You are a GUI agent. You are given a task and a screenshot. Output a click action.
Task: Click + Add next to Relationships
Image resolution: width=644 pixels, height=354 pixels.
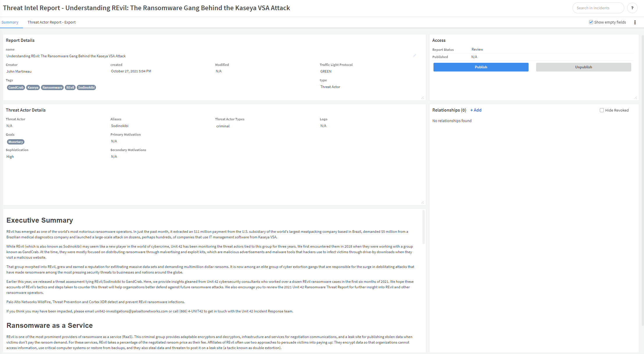(x=476, y=110)
